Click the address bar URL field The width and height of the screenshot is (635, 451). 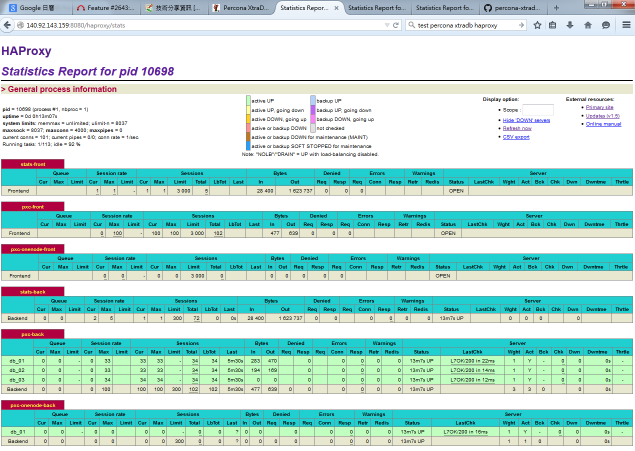pyautogui.click(x=202, y=25)
